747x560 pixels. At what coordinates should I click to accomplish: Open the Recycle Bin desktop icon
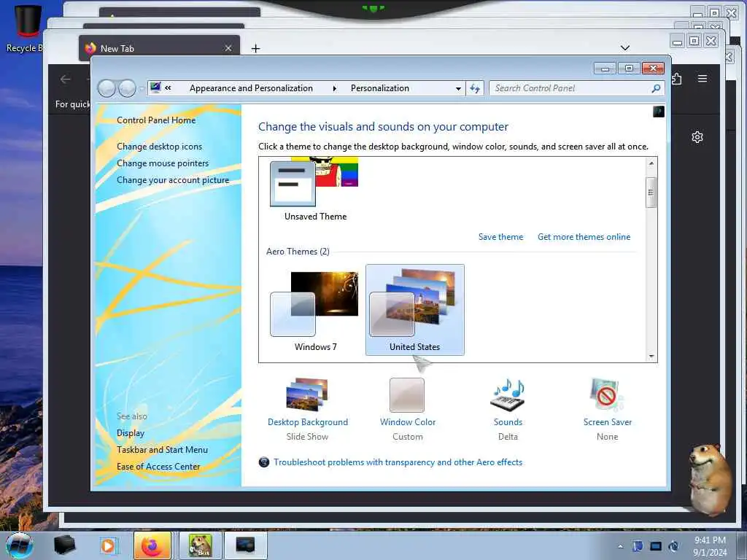tap(26, 28)
